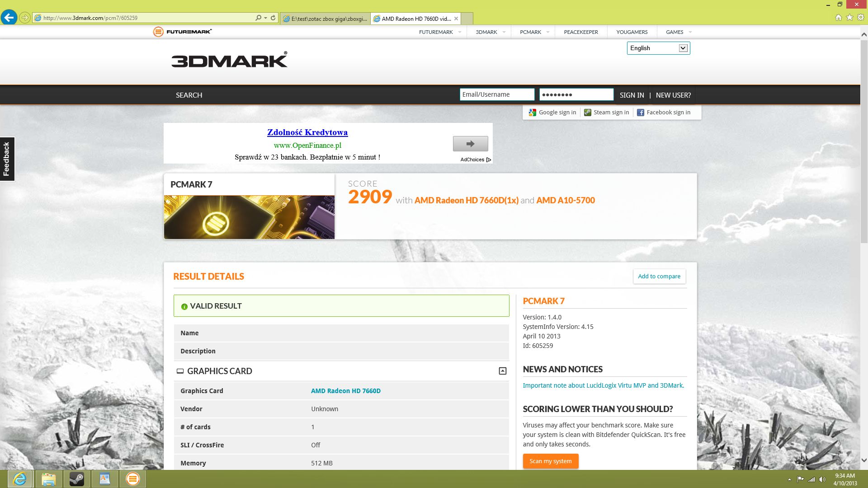This screenshot has width=868, height=488.
Task: Expand the GAMES menu arrow
Action: click(x=690, y=32)
